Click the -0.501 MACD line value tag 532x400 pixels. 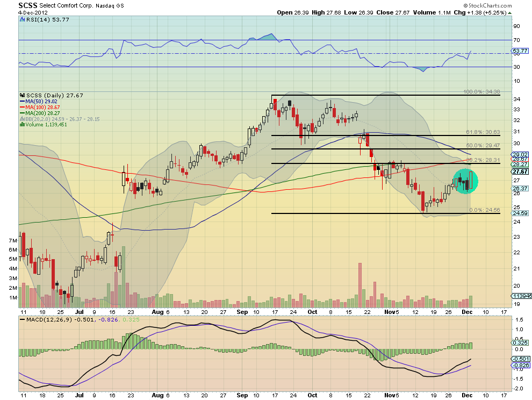pyautogui.click(x=521, y=359)
